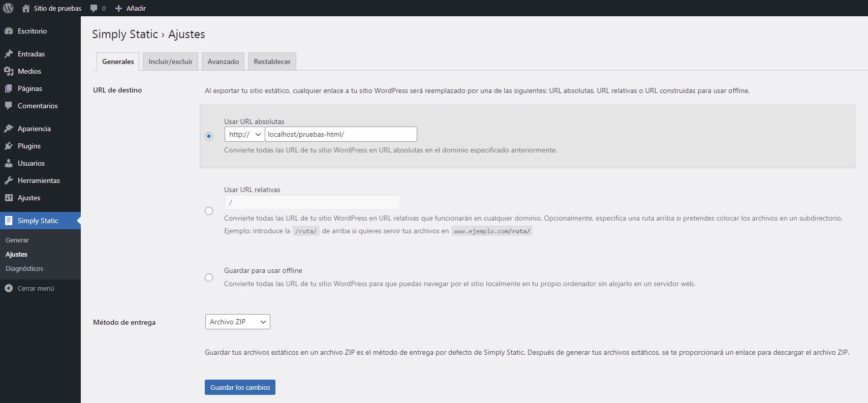Open the Entradas menu link
The width and height of the screenshot is (868, 403).
tap(31, 54)
